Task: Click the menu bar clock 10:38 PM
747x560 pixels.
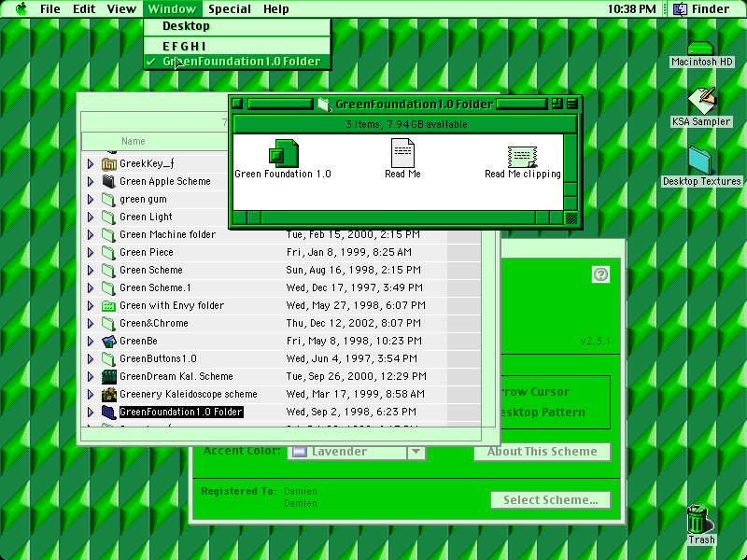Action: coord(632,9)
